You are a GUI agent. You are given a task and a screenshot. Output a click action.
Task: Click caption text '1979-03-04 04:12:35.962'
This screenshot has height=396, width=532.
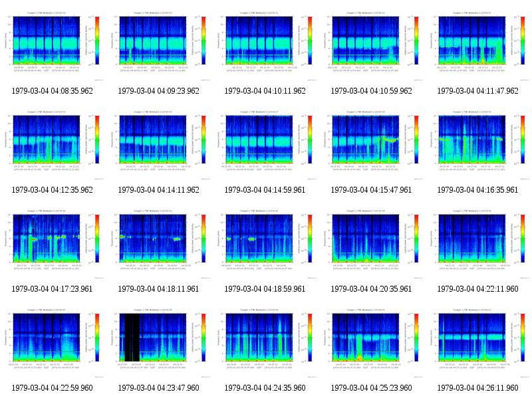click(x=53, y=190)
